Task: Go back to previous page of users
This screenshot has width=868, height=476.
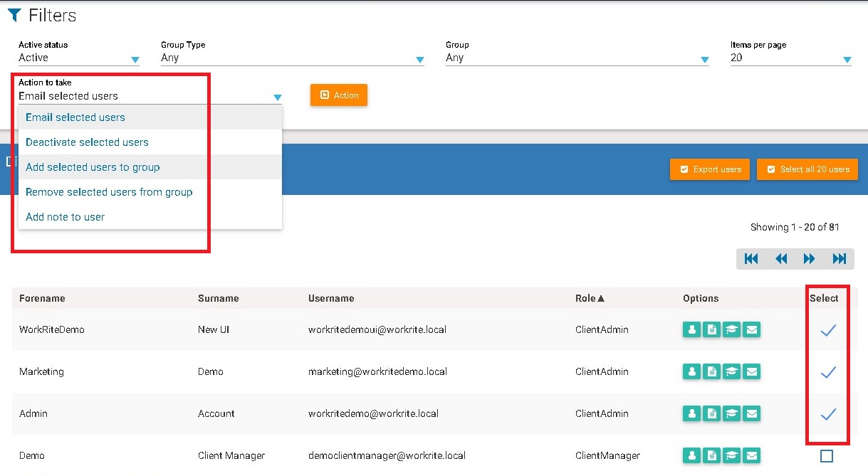Action: [x=781, y=259]
